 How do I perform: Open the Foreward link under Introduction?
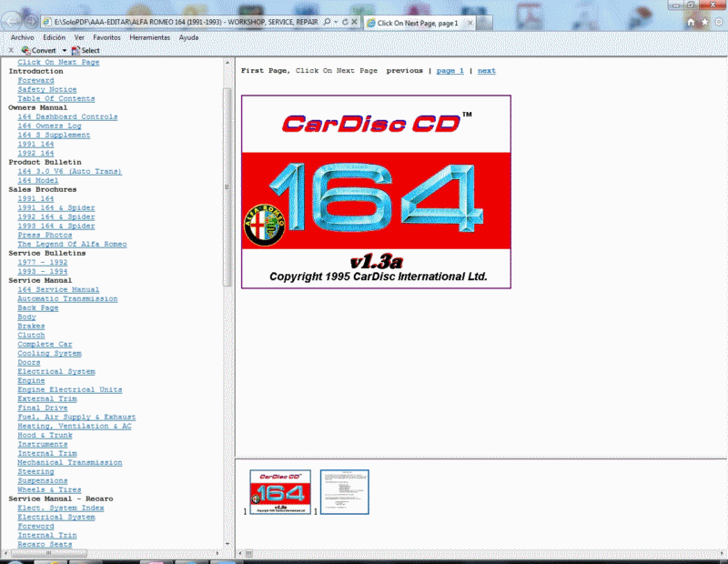coord(35,80)
